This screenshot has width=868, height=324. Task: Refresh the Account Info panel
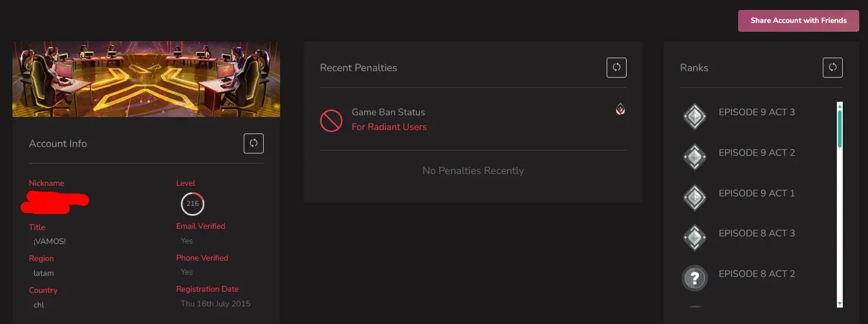(x=254, y=143)
